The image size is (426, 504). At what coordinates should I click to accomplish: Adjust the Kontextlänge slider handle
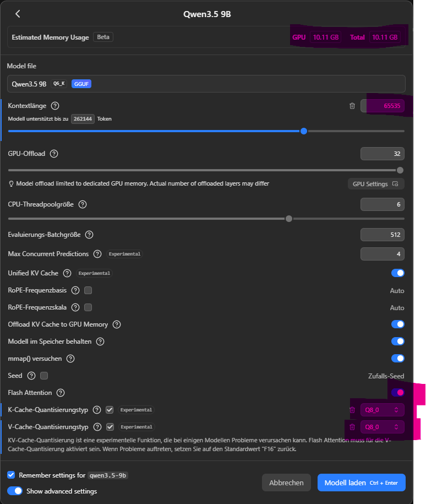tap(304, 131)
